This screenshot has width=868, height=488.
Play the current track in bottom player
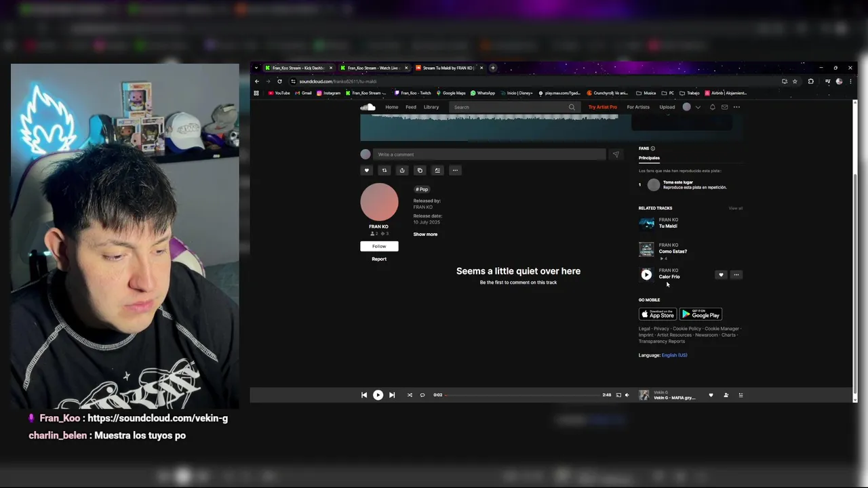click(x=378, y=395)
